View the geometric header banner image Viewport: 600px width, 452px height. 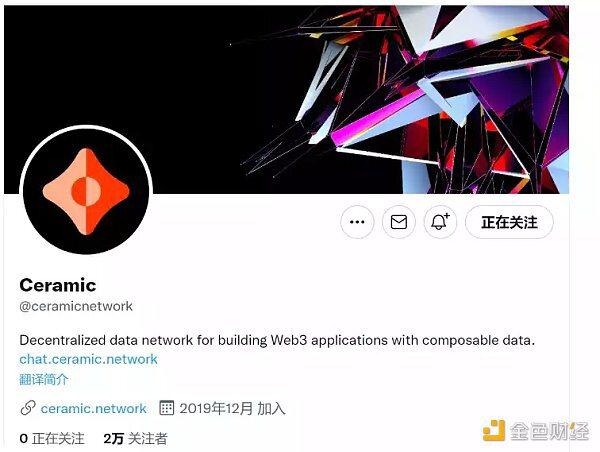286,100
